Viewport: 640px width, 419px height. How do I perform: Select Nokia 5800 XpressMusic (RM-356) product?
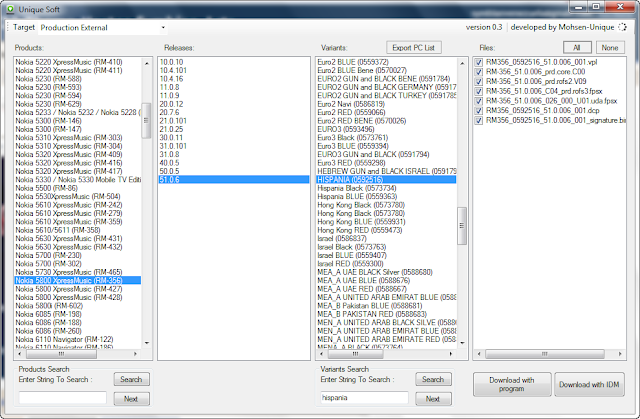click(x=78, y=280)
